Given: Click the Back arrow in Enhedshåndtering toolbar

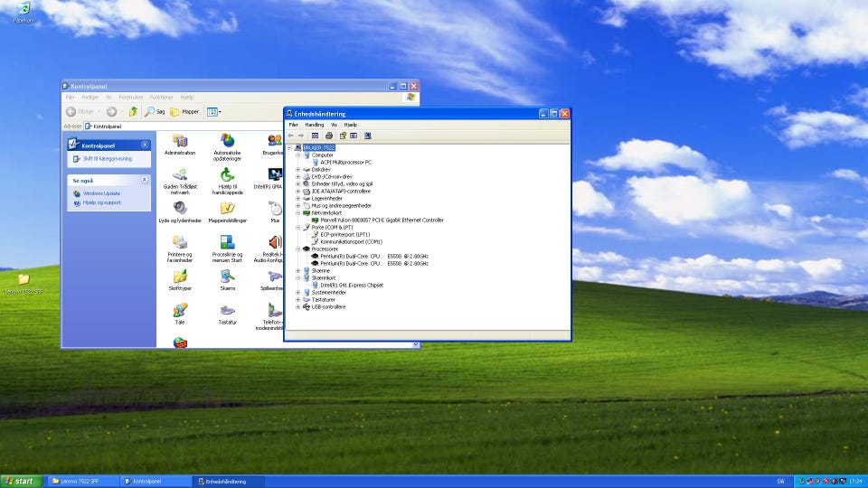Looking at the screenshot, I should click(x=290, y=136).
